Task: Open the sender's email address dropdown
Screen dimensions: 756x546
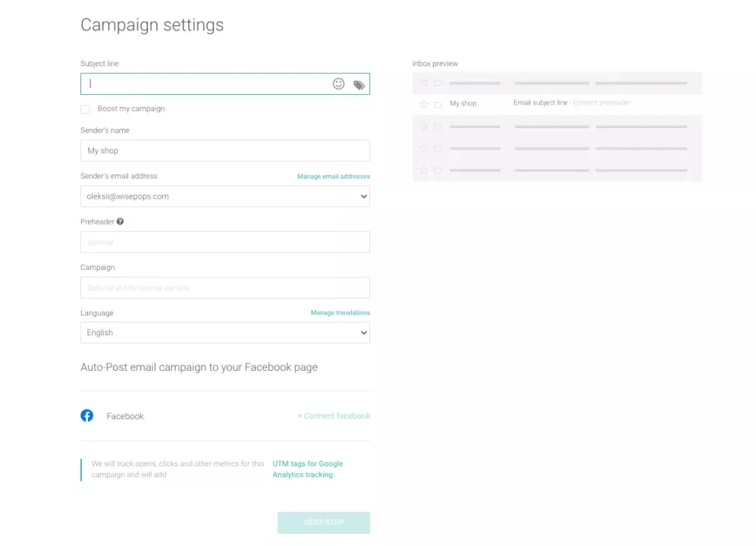Action: tap(225, 196)
